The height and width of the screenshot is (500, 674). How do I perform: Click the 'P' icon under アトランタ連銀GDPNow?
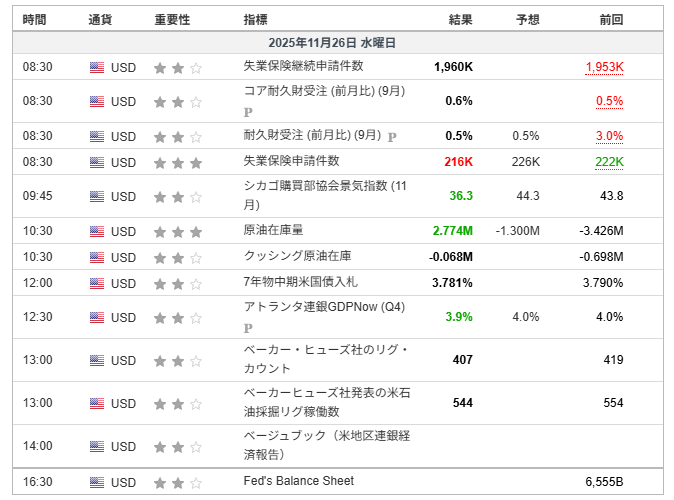pos(248,327)
